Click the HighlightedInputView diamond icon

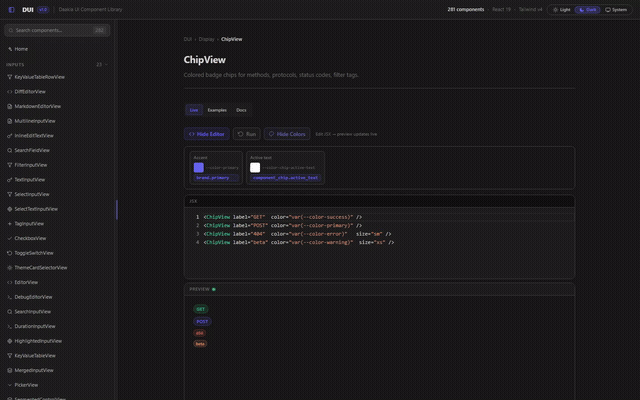[x=9, y=341]
